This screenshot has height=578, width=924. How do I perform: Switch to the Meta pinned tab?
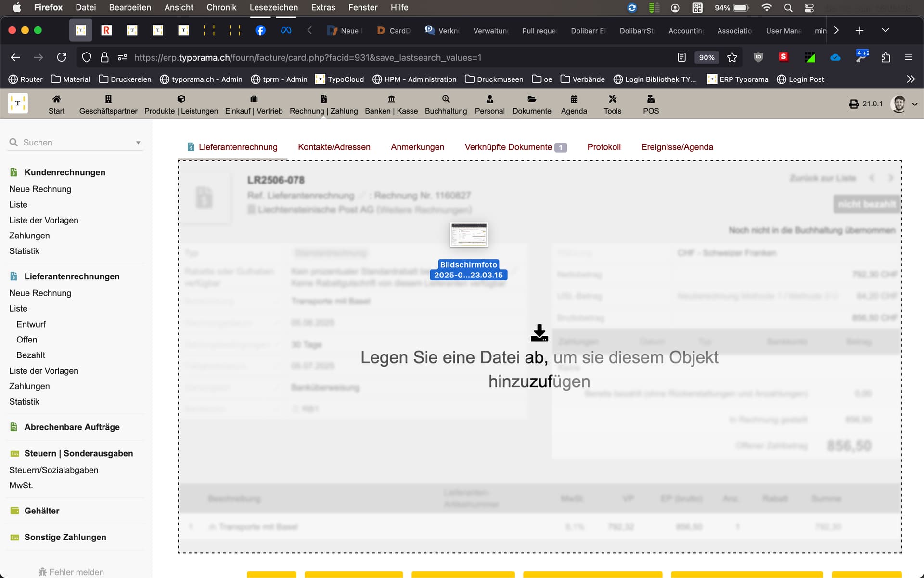(286, 30)
